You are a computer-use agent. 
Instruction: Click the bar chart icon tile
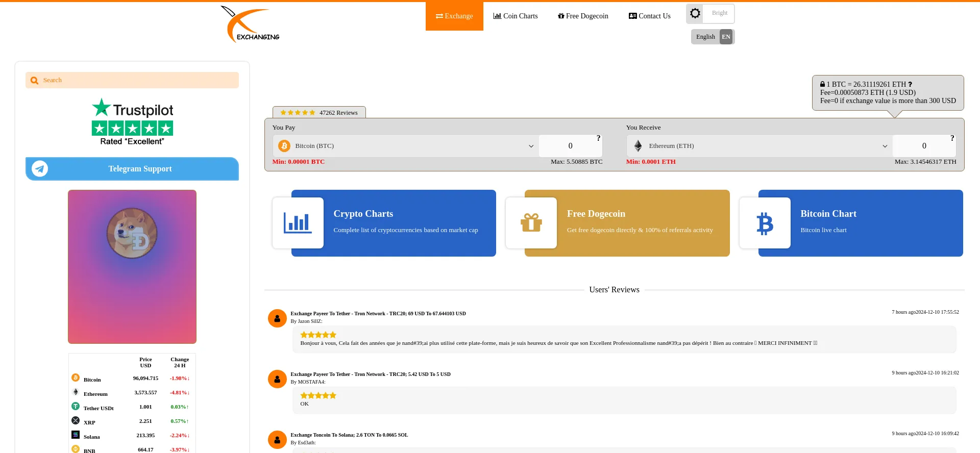pos(298,223)
